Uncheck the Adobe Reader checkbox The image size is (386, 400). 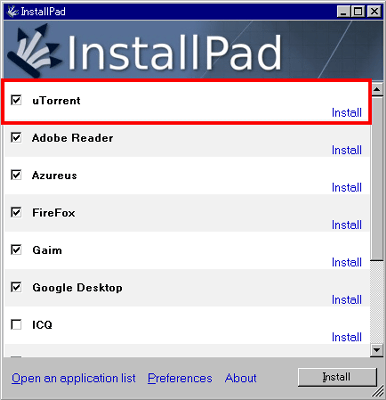16,137
